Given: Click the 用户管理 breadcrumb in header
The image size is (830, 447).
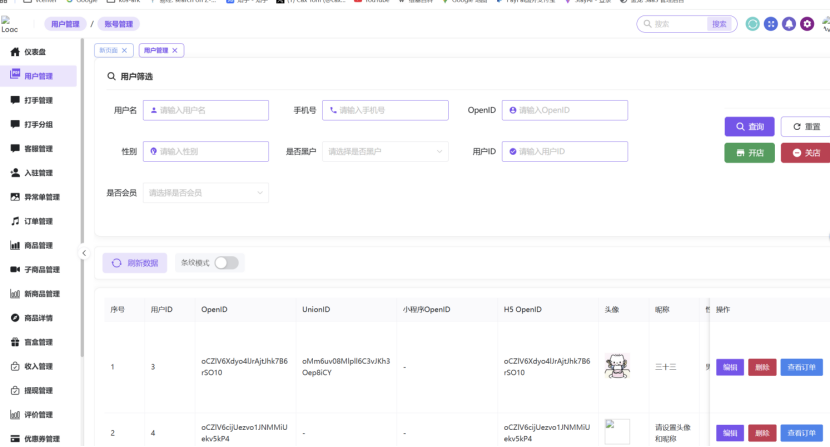Looking at the screenshot, I should click(65, 24).
